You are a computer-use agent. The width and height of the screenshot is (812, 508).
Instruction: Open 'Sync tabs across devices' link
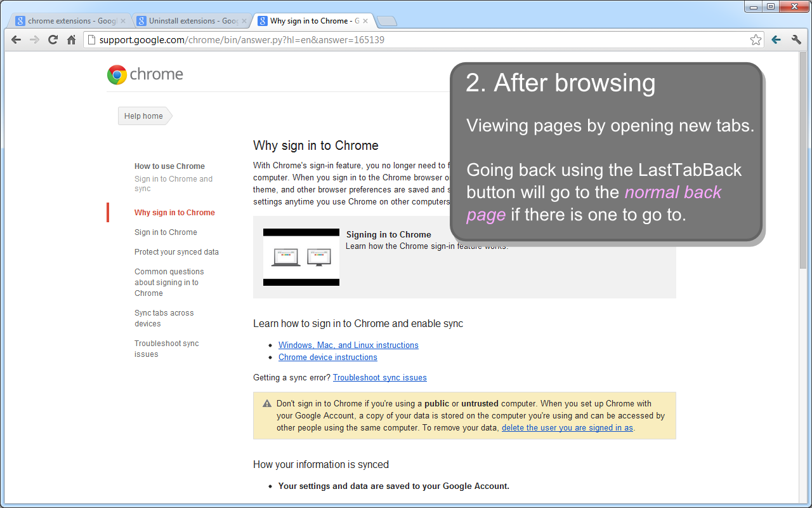tap(164, 318)
